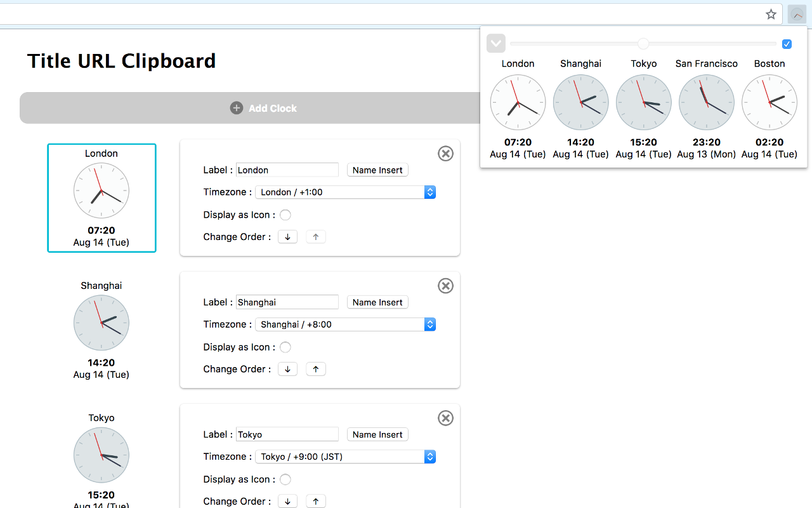The width and height of the screenshot is (812, 508).
Task: Open the Tokyo / +9:00 (JST) timezone dropdown
Action: (346, 456)
